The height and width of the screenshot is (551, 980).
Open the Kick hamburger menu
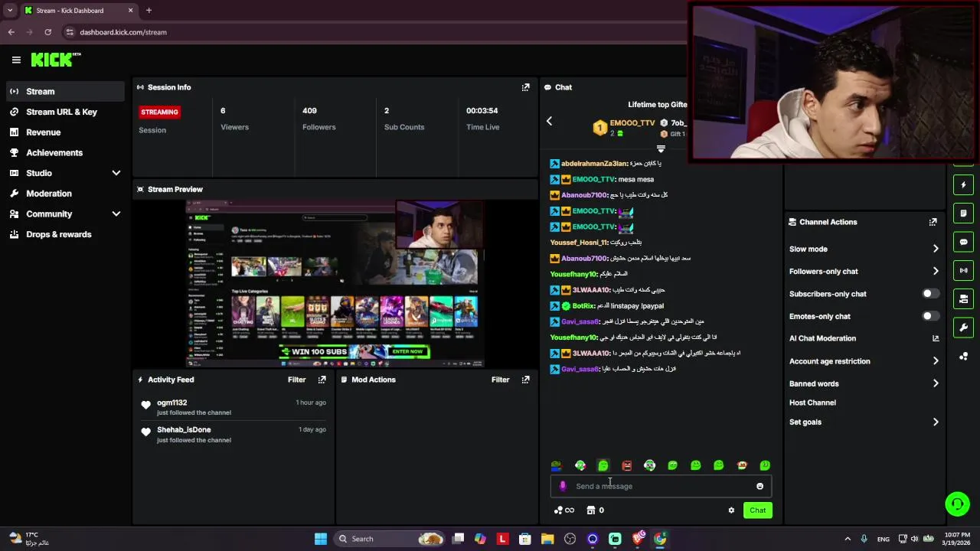click(x=16, y=60)
